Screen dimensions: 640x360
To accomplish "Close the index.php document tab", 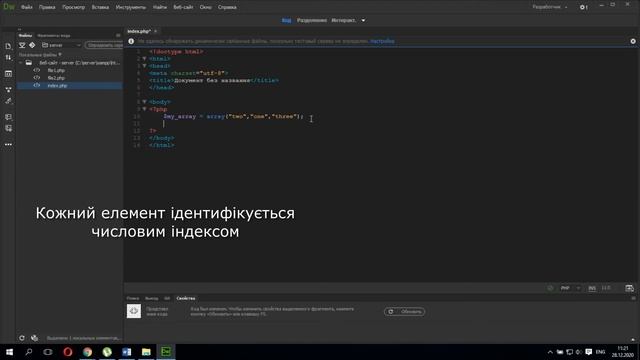I will tap(156, 31).
